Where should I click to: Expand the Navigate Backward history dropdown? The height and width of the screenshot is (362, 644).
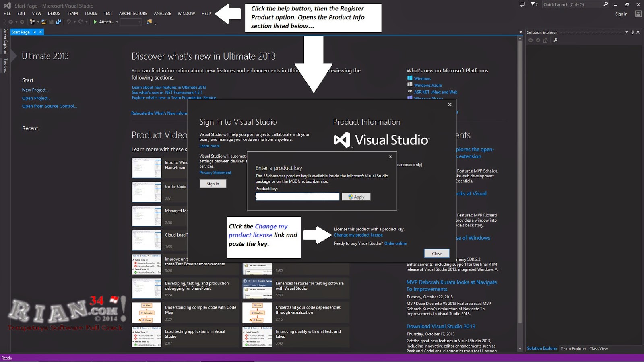pos(16,22)
